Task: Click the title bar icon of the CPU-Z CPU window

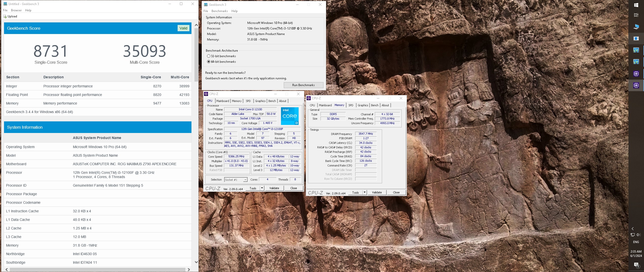Action: tap(206, 94)
